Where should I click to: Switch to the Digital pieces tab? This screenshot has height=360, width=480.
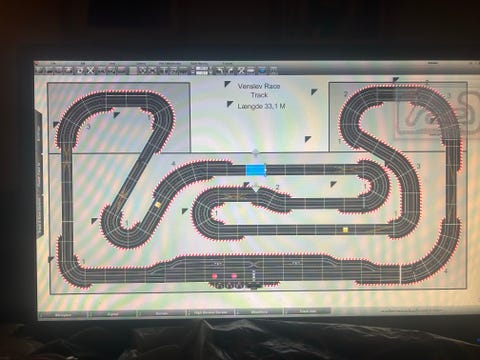pyautogui.click(x=113, y=314)
